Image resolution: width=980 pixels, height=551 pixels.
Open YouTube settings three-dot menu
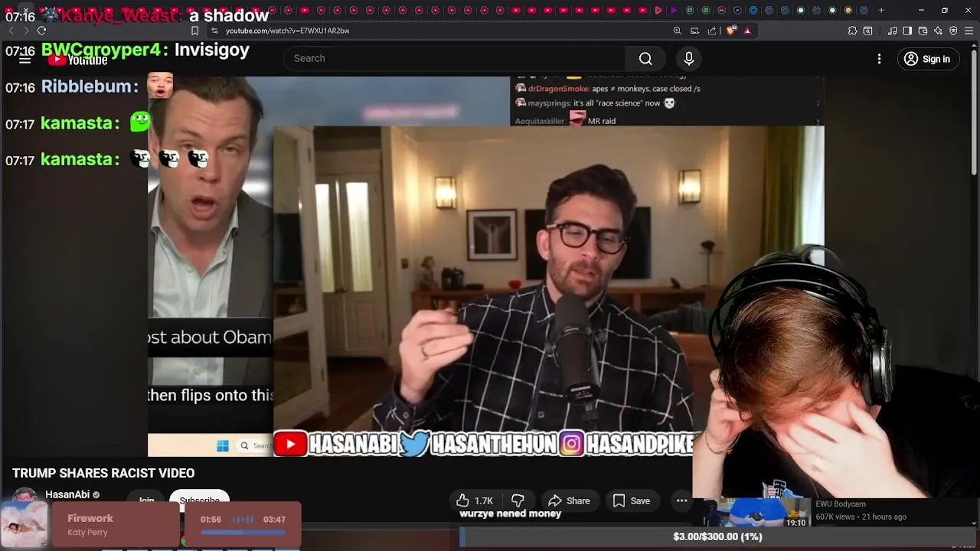[x=879, y=59]
